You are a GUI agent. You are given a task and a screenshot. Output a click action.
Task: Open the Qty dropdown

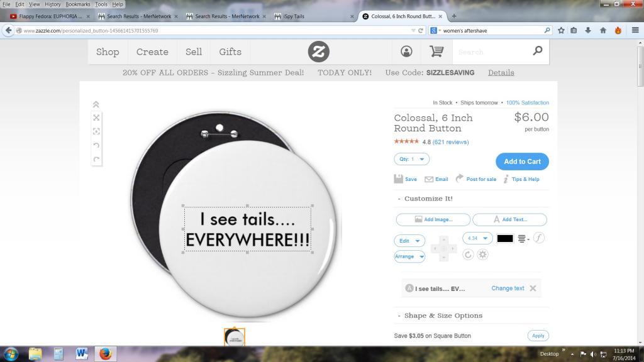[411, 160]
